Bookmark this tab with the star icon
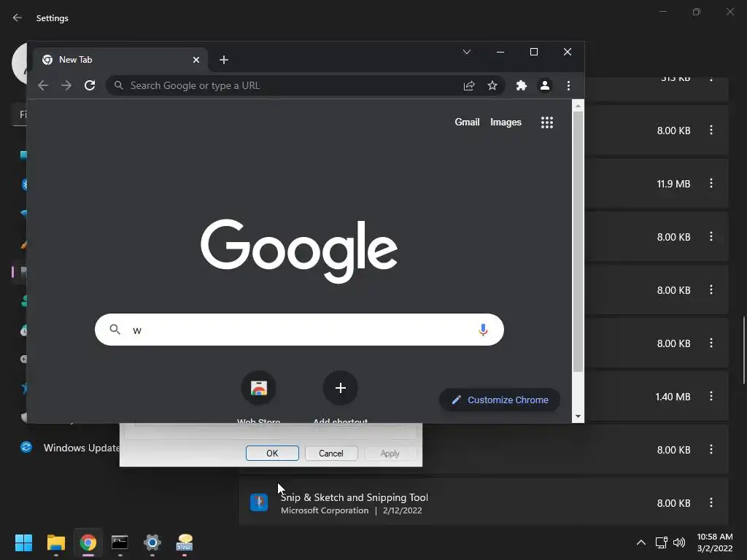 (x=492, y=86)
